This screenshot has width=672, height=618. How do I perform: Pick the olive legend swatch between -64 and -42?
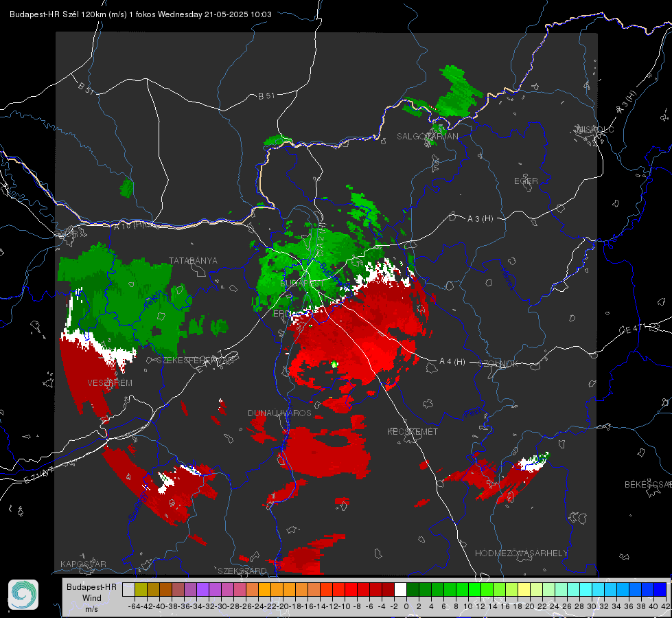pyautogui.click(x=141, y=589)
